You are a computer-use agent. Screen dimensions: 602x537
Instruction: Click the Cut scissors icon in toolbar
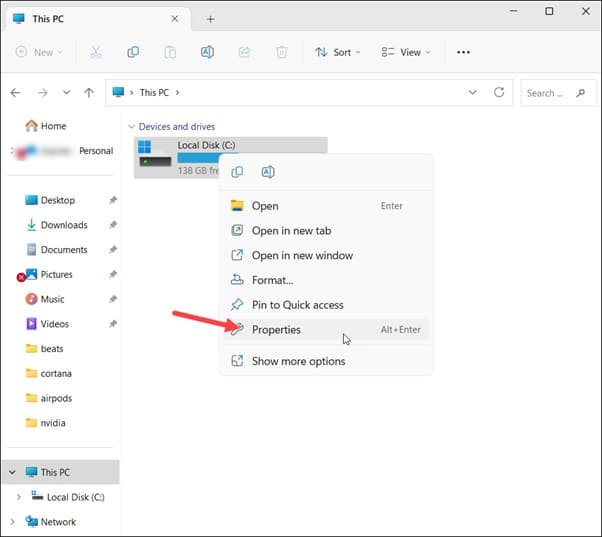click(96, 52)
